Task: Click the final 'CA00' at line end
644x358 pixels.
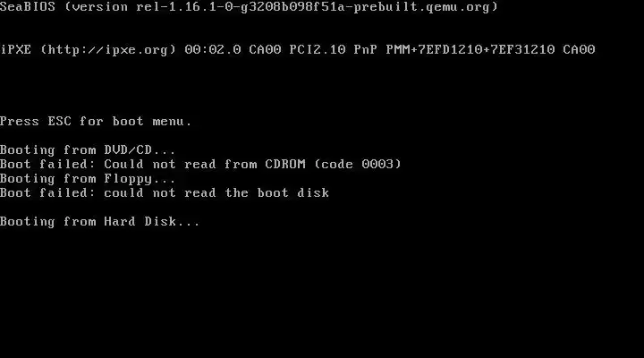Action: coord(579,50)
